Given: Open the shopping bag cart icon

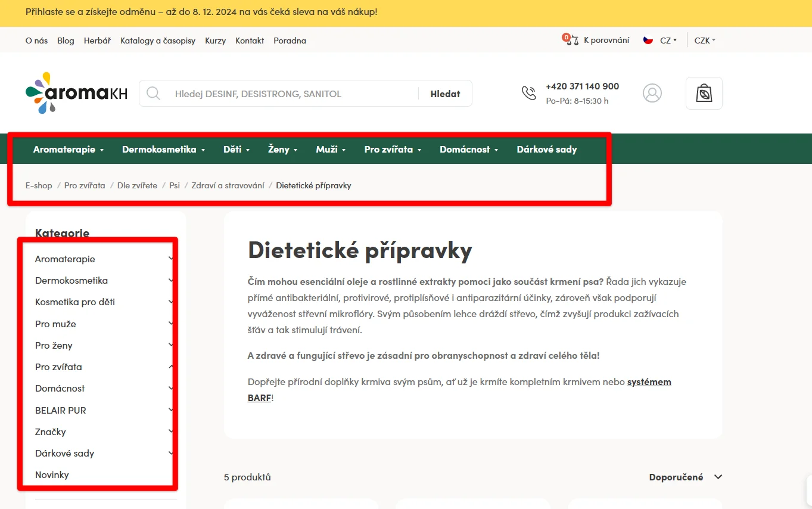Looking at the screenshot, I should 704,93.
